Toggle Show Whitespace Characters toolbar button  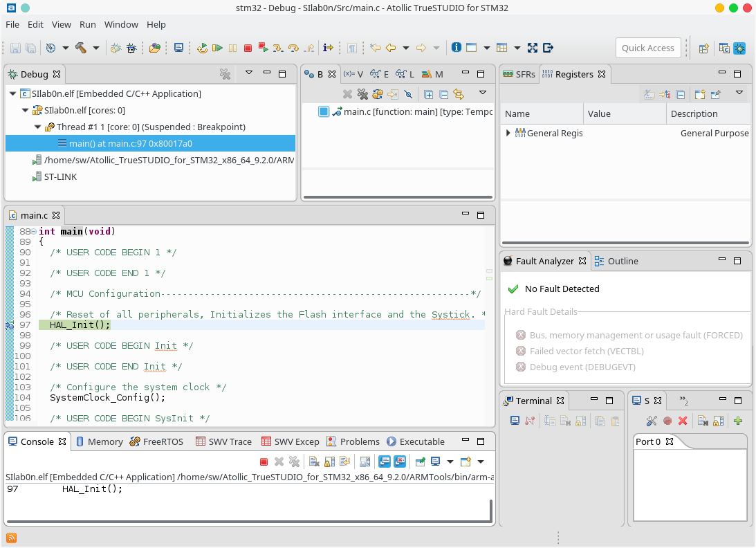(x=352, y=48)
